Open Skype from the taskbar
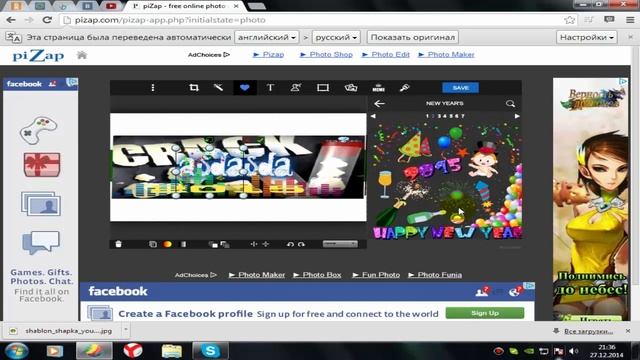Screen dimensions: 640x360 click(x=210, y=351)
